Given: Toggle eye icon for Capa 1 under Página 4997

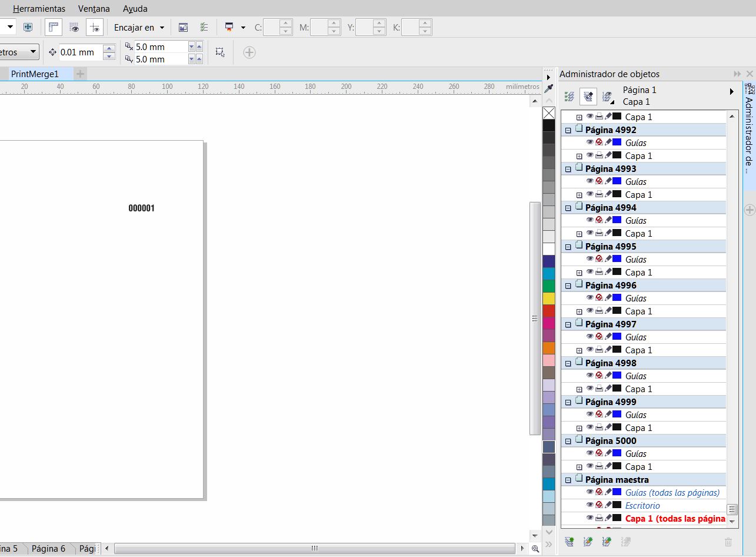Looking at the screenshot, I should (x=590, y=349).
